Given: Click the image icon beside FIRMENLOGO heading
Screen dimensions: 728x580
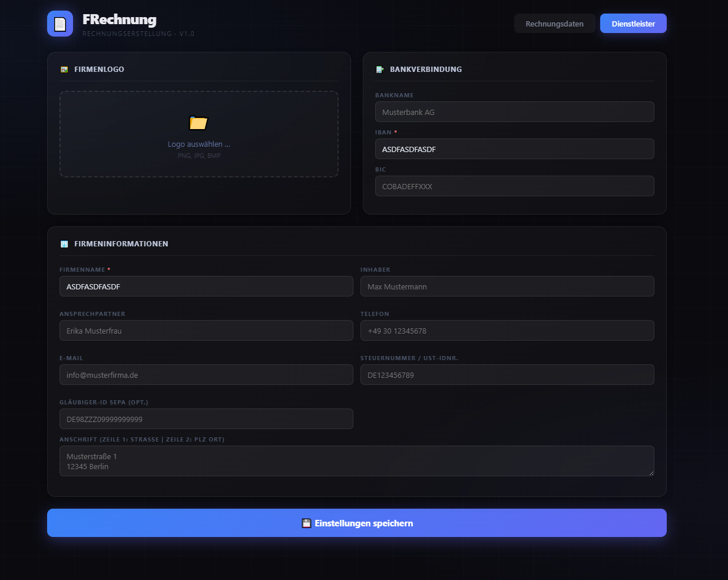Looking at the screenshot, I should click(x=63, y=69).
